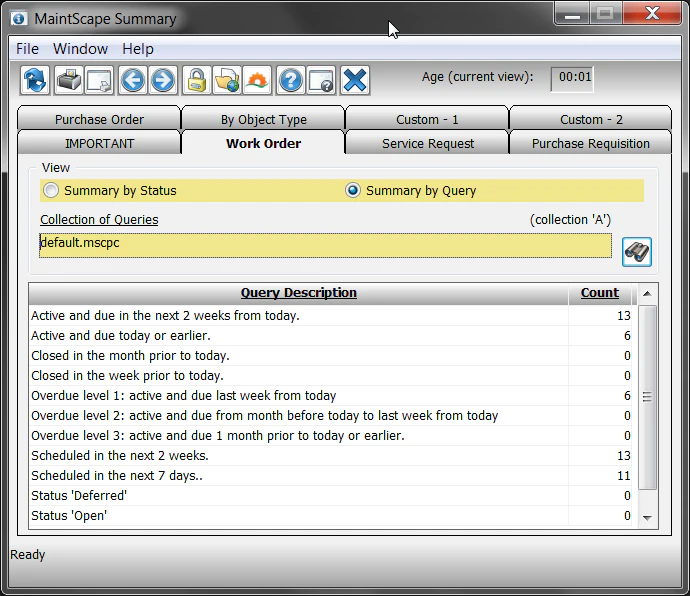Click the blue X toolbar icon
This screenshot has width=690, height=596.
[x=355, y=81]
